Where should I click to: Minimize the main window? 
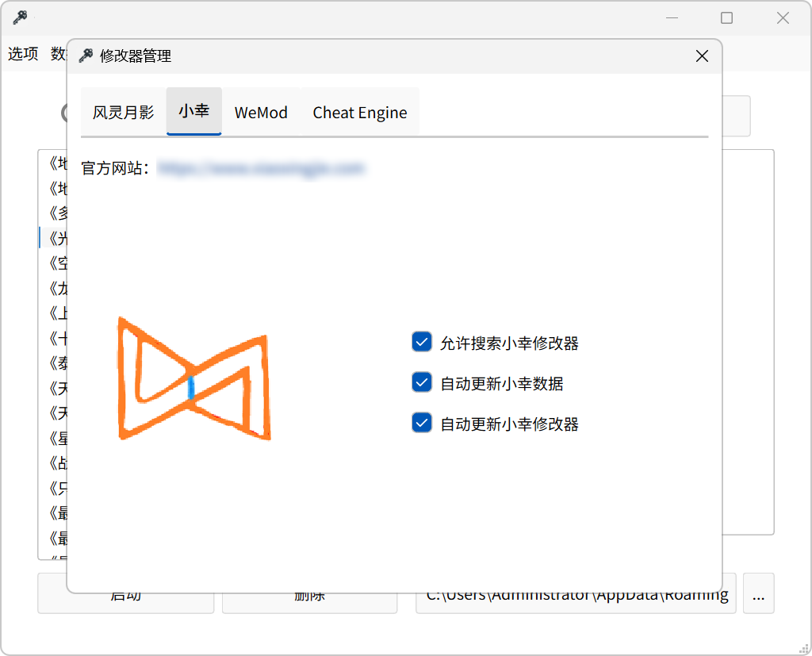click(x=672, y=18)
